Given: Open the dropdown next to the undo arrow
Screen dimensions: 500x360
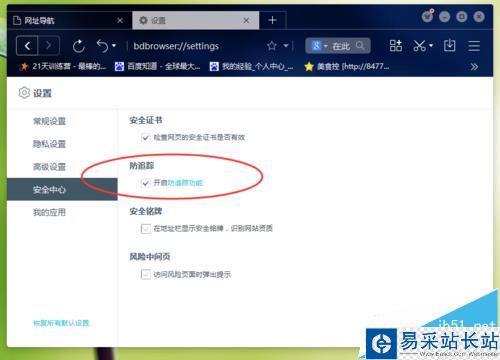Looking at the screenshot, I should click(114, 46).
